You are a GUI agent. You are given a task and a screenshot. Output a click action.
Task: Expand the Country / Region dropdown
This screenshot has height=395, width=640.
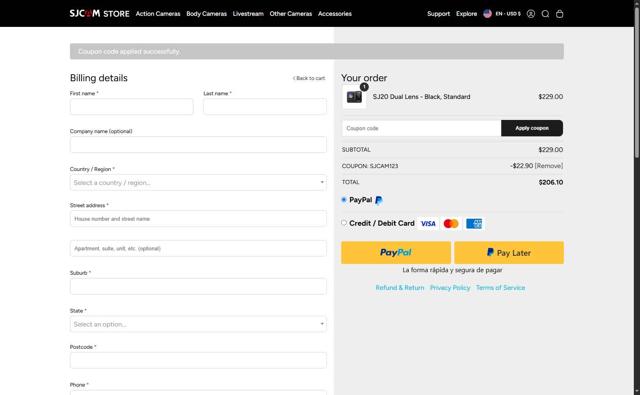point(198,182)
